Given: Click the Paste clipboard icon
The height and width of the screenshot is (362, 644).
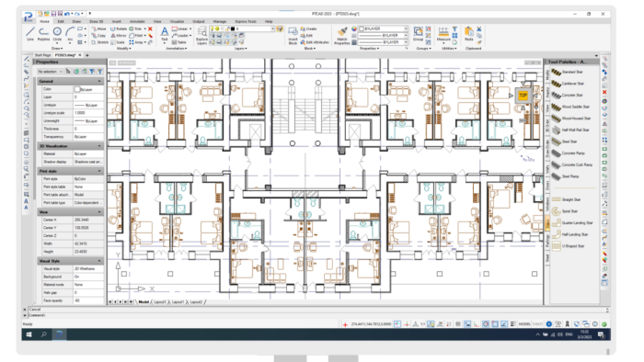Looking at the screenshot, I should pyautogui.click(x=468, y=34).
